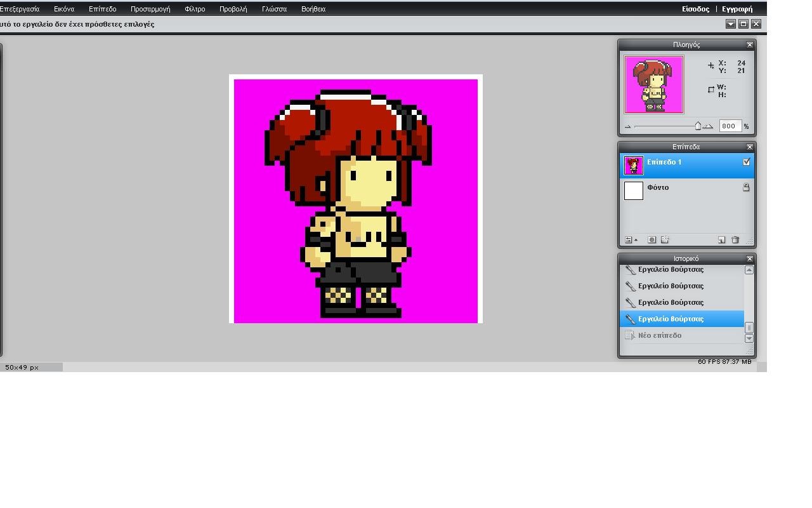Click the lock icon on Φόντο layer
812x508 pixels.
tap(746, 187)
